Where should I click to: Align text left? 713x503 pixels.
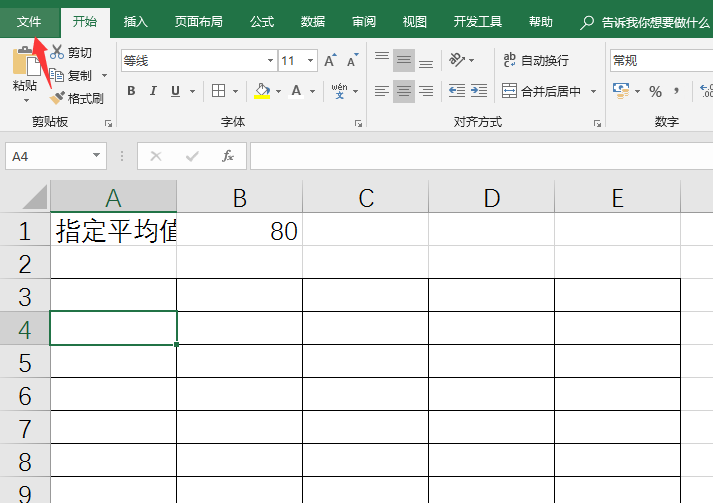pyautogui.click(x=382, y=91)
